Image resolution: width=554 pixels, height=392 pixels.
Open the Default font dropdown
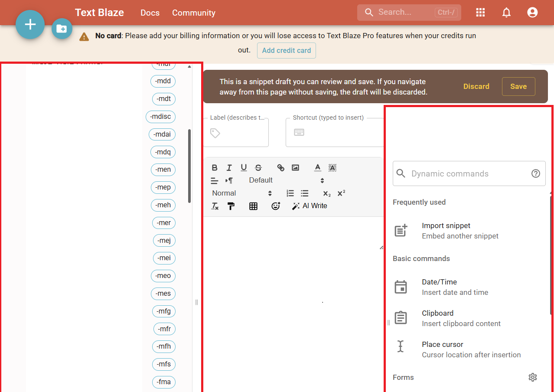[287, 180]
